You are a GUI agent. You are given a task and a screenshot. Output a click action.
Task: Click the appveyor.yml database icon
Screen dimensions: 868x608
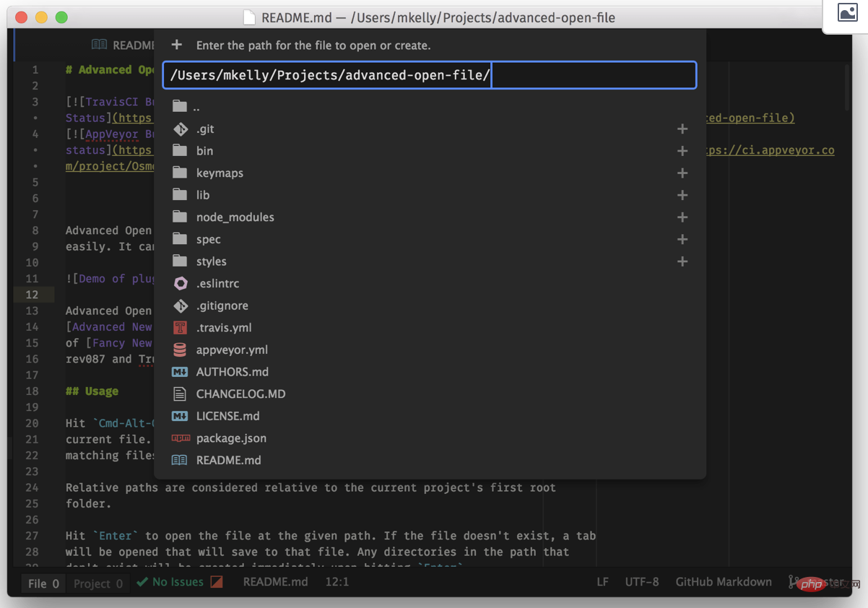click(x=181, y=350)
